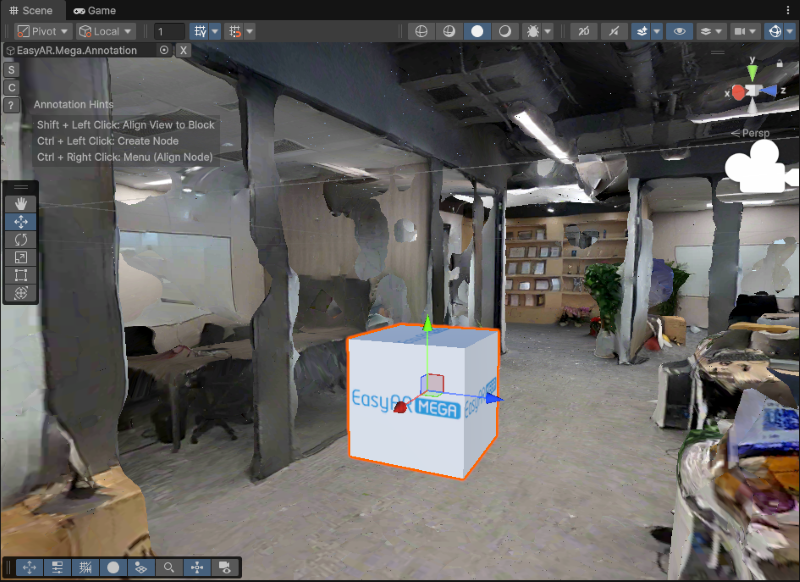Close EasyAR.Mega.Annotation panel with X
Viewport: 800px width, 582px height.
[184, 50]
